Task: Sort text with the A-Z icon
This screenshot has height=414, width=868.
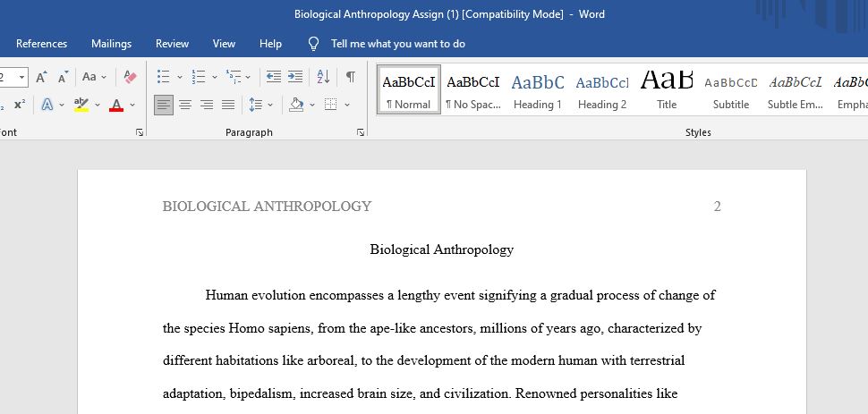Action: click(x=323, y=77)
